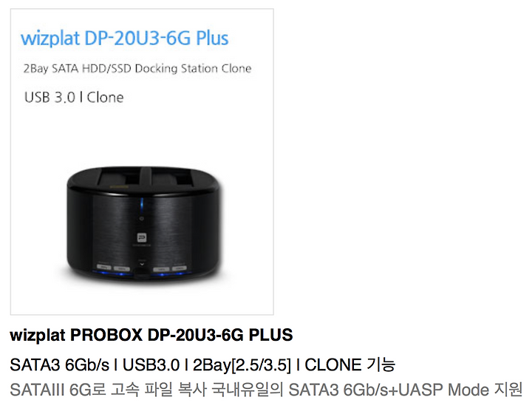Viewport: 532px width, 414px height.
Task: Click the gray SATAIII 6G로 고속 파일 복사 description
Action: (108, 390)
